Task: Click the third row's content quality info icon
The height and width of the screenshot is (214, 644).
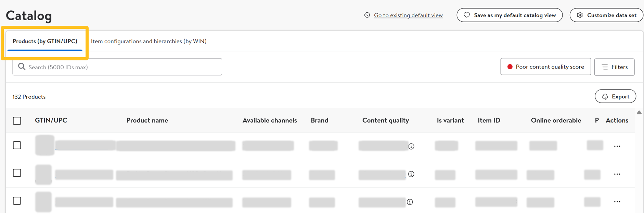Action: pos(410,202)
